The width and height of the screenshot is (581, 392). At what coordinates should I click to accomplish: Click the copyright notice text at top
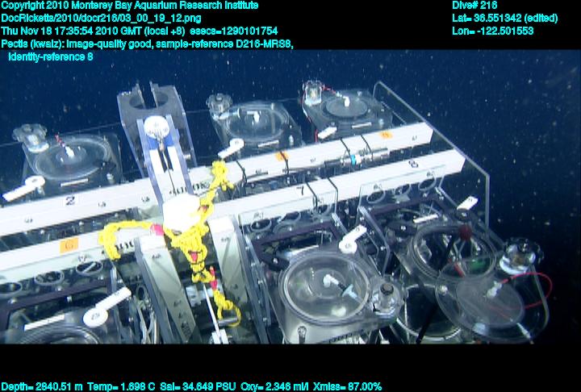point(129,6)
